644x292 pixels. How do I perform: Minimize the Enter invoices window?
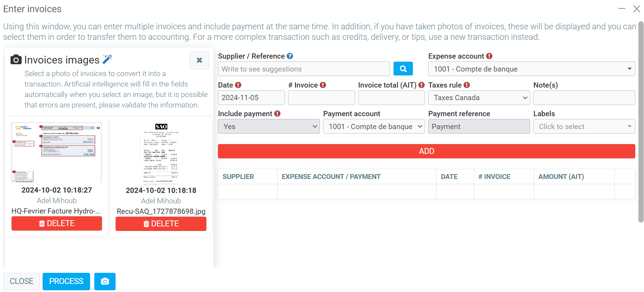[622, 9]
